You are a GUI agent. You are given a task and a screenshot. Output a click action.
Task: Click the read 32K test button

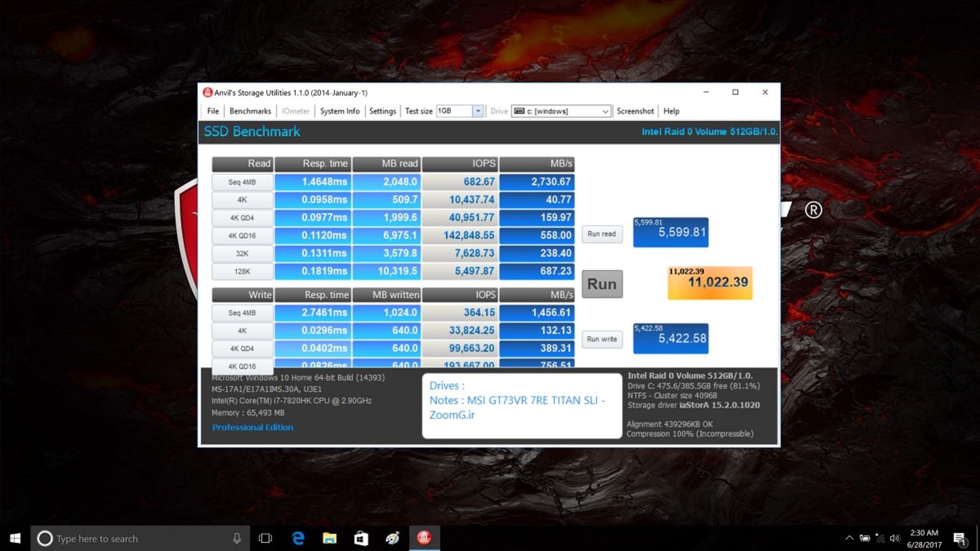pyautogui.click(x=242, y=254)
